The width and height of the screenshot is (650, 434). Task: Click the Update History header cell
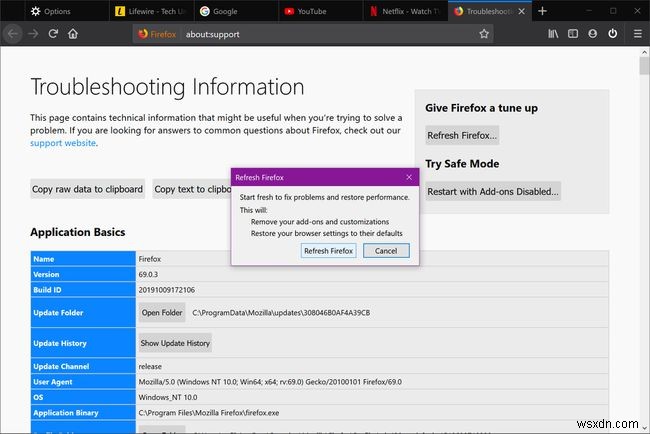pyautogui.click(x=83, y=343)
